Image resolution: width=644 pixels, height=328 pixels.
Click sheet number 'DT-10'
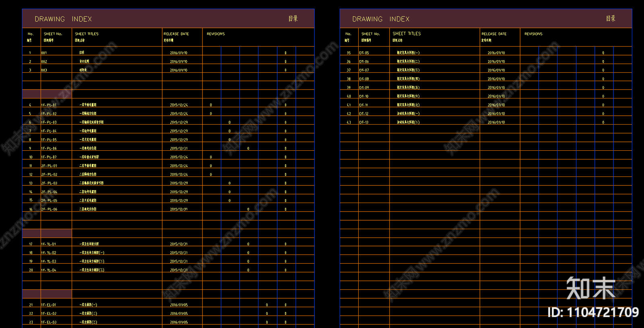click(364, 96)
